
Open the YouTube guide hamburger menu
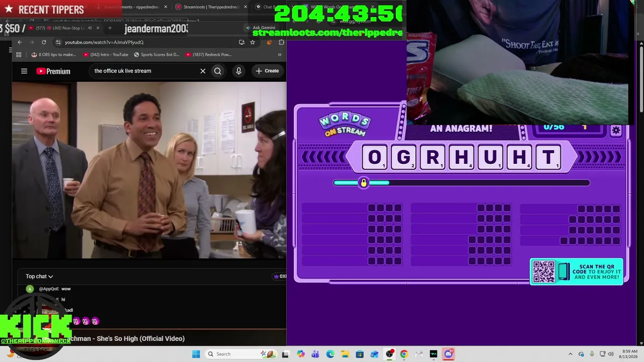coord(24,71)
